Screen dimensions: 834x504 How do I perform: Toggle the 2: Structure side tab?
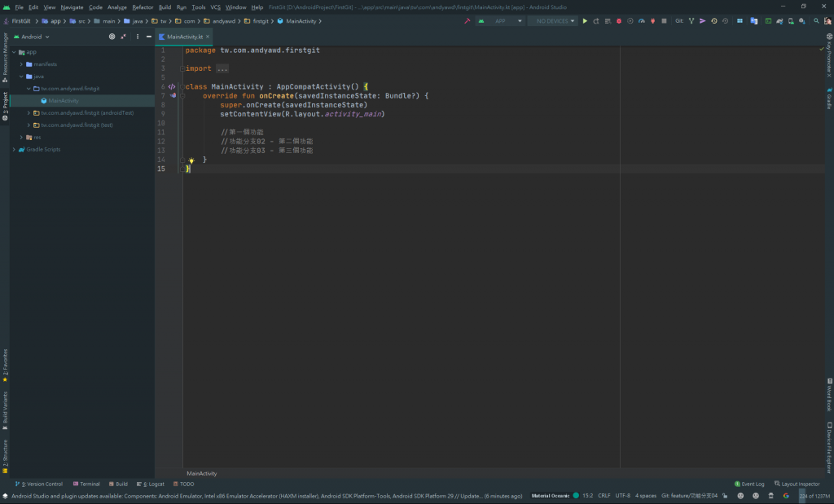[6, 456]
